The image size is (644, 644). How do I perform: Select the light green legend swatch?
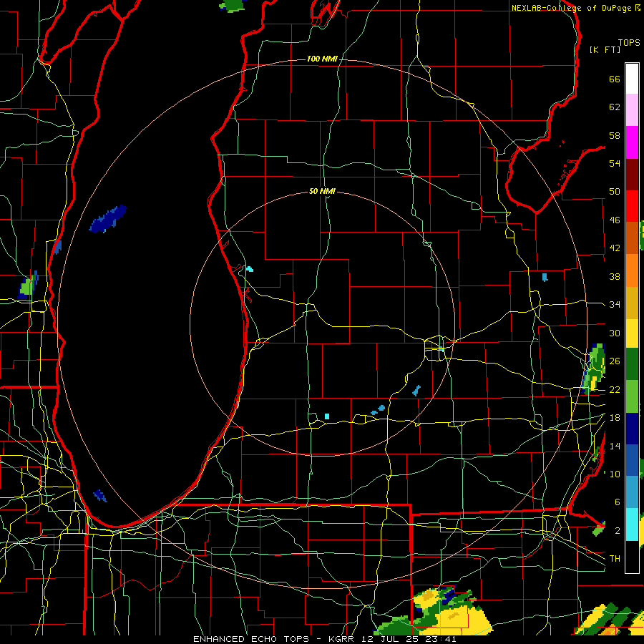click(x=632, y=396)
